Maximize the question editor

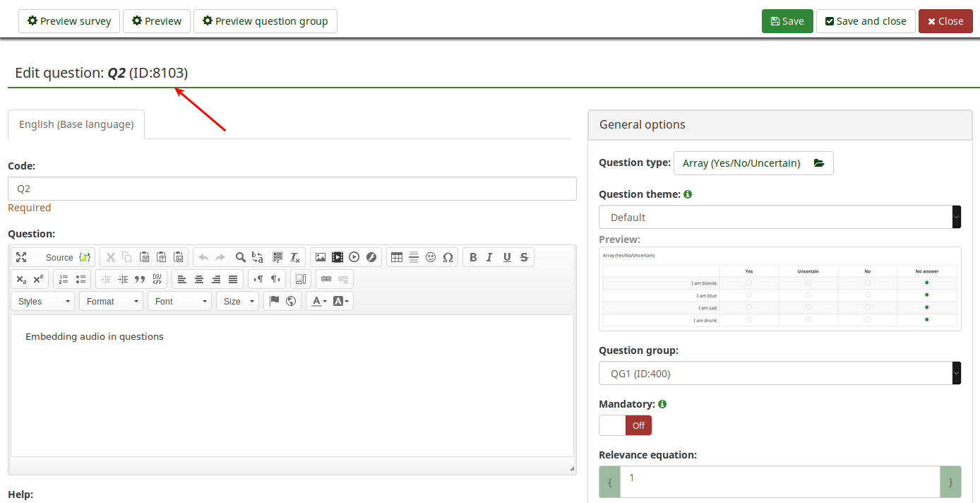(21, 258)
